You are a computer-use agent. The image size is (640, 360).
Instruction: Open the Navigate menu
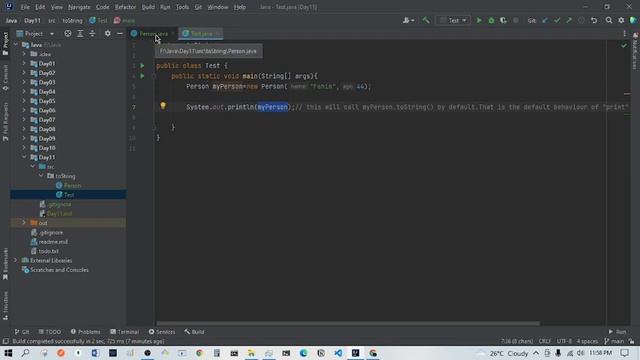coord(79,7)
